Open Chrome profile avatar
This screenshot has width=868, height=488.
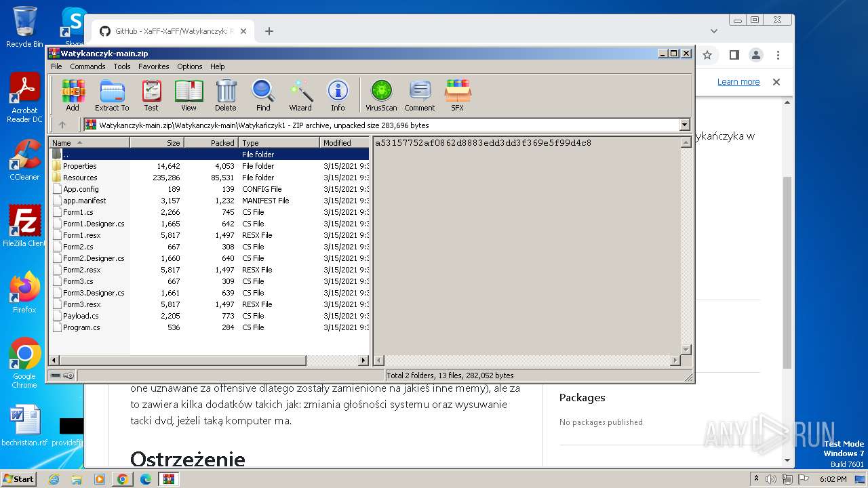pos(756,55)
